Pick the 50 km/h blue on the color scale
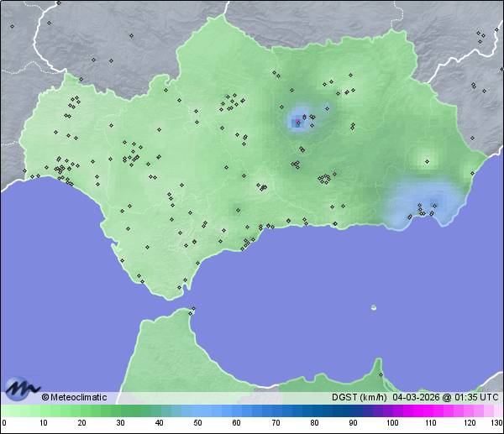Viewport: 504px width, 434px height. click(x=198, y=410)
